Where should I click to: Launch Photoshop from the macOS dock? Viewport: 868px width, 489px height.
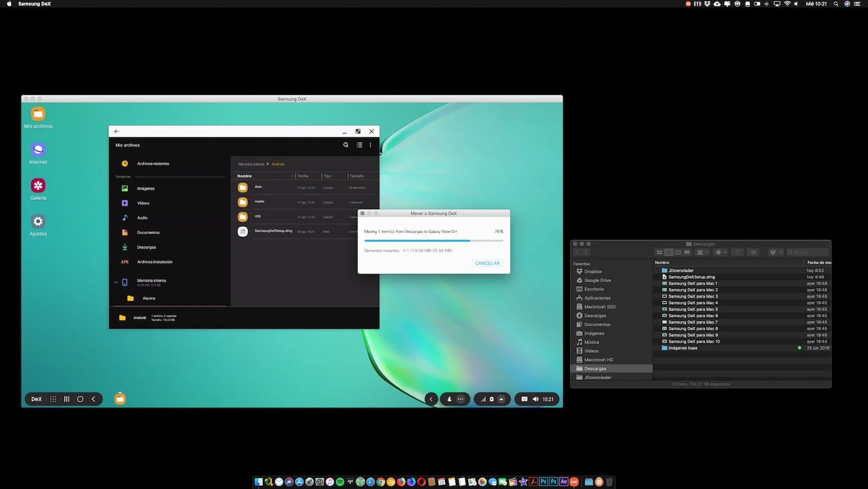tap(543, 482)
